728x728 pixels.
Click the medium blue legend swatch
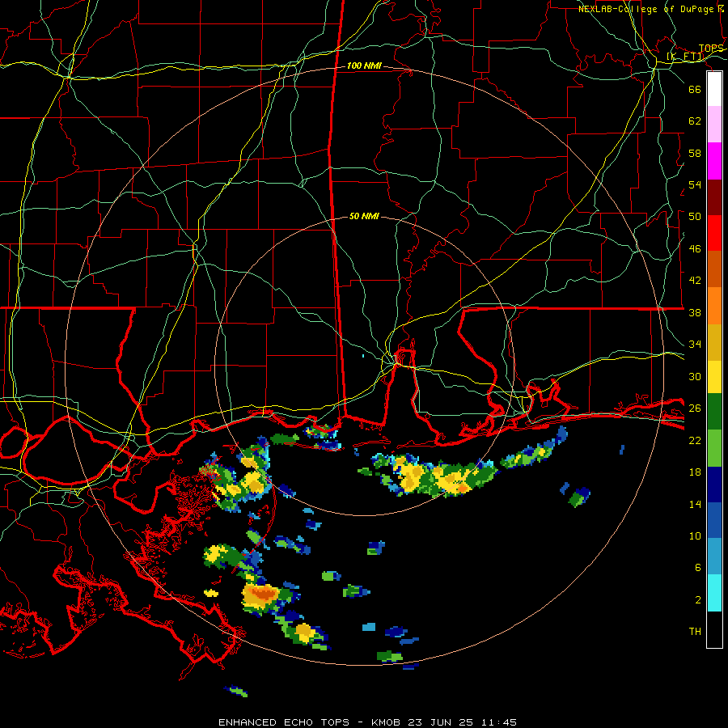[x=714, y=520]
